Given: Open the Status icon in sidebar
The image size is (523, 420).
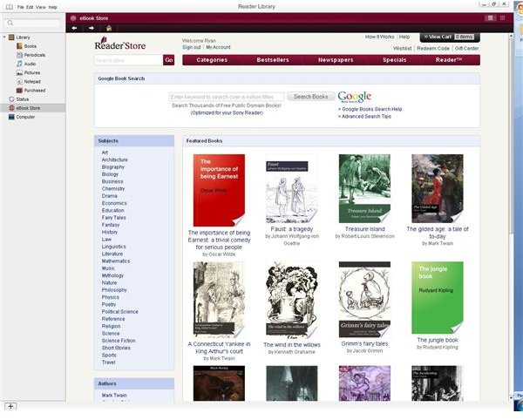Looking at the screenshot, I should click(x=11, y=99).
